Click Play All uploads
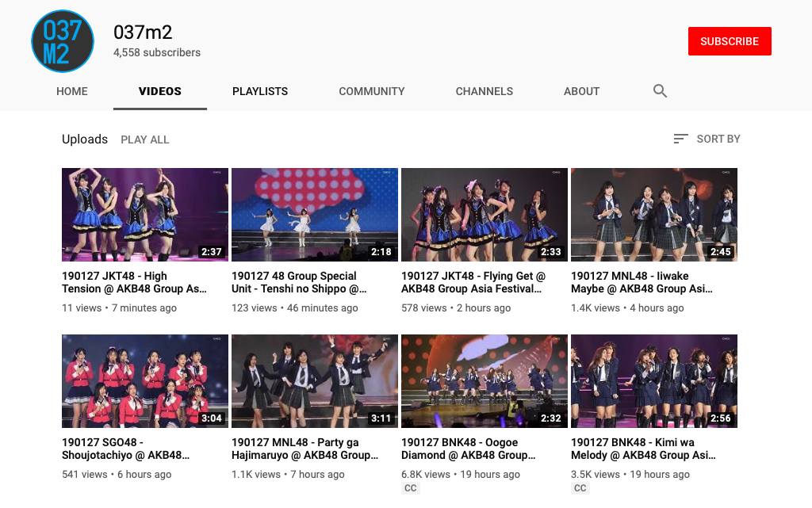The width and height of the screenshot is (812, 508). (145, 139)
